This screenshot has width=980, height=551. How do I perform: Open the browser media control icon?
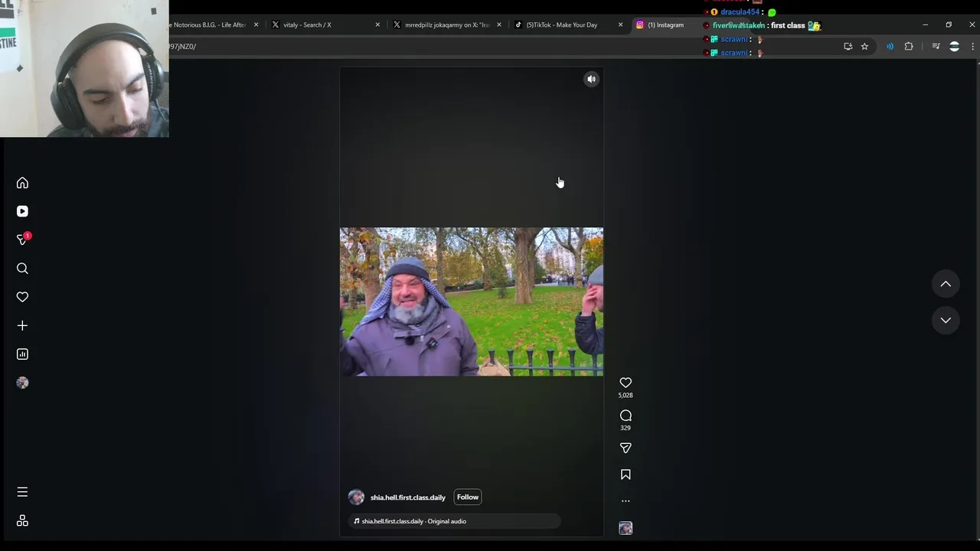point(936,47)
